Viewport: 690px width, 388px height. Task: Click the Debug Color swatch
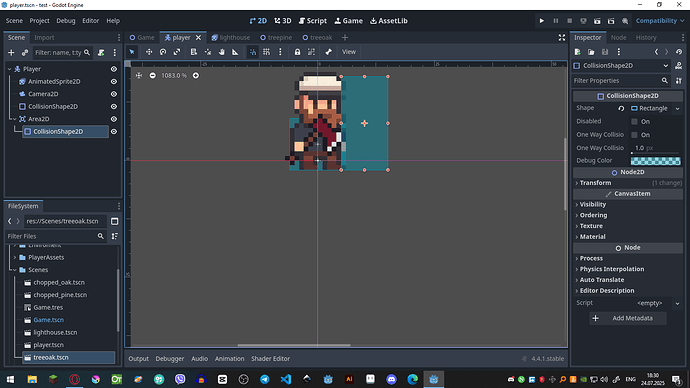pos(655,161)
